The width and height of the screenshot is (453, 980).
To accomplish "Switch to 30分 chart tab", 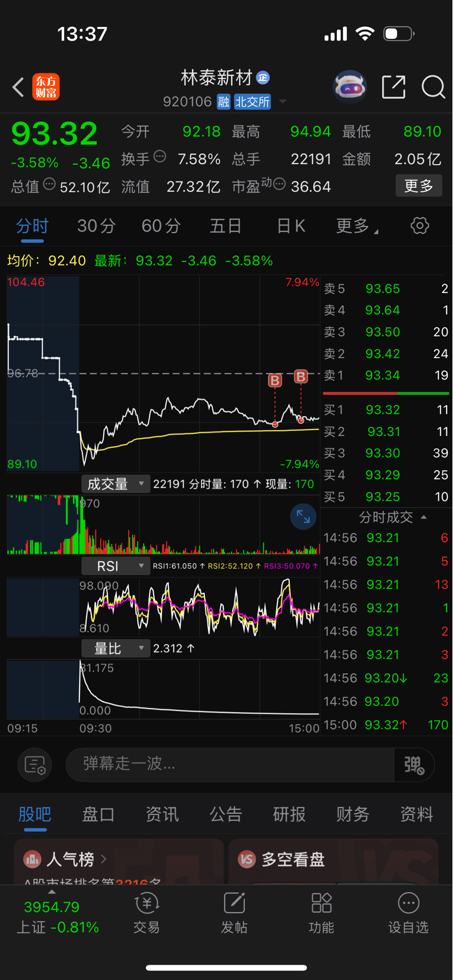I will (96, 225).
